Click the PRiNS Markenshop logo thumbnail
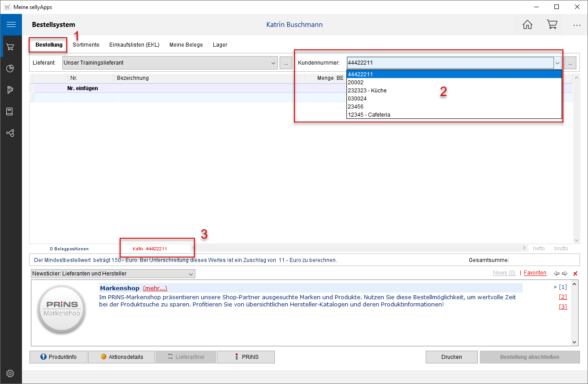Image resolution: width=588 pixels, height=384 pixels. (62, 309)
